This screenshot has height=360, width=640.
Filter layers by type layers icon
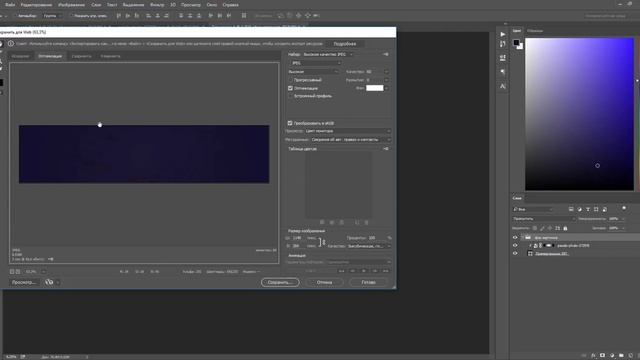click(x=588, y=209)
